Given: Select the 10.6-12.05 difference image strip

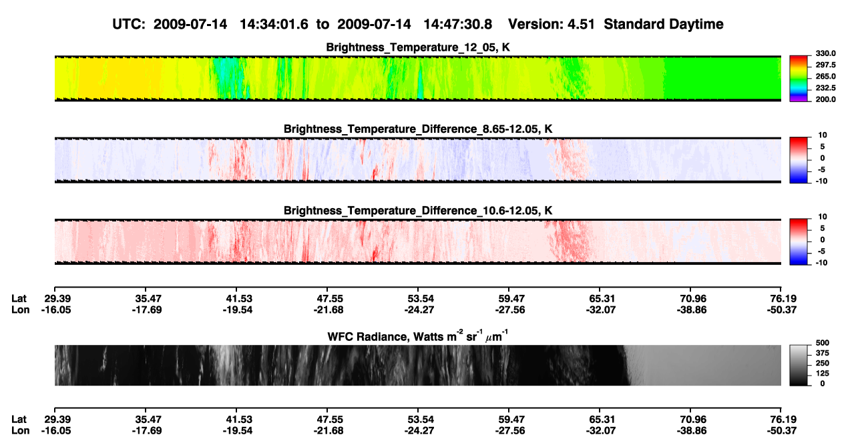Looking at the screenshot, I should tap(418, 242).
